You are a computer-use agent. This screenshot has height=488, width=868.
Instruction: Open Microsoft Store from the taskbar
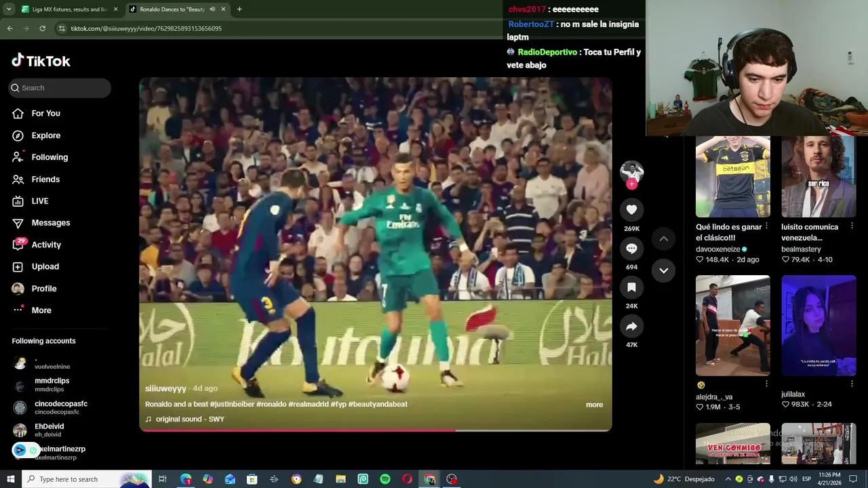click(252, 479)
